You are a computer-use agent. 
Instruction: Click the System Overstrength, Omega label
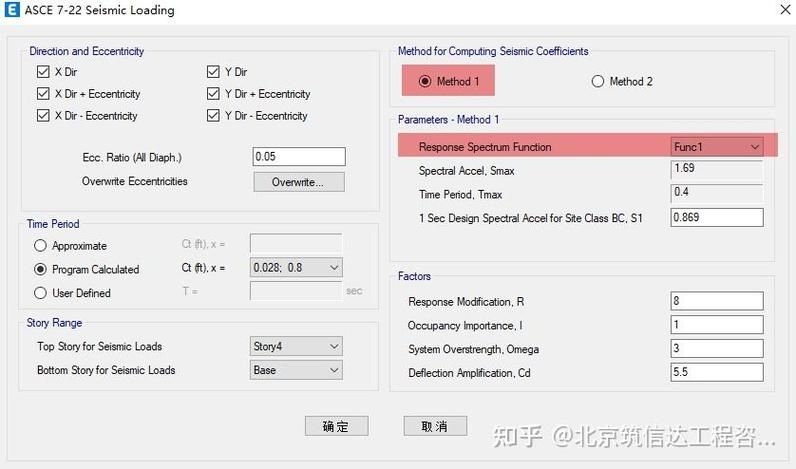point(473,349)
